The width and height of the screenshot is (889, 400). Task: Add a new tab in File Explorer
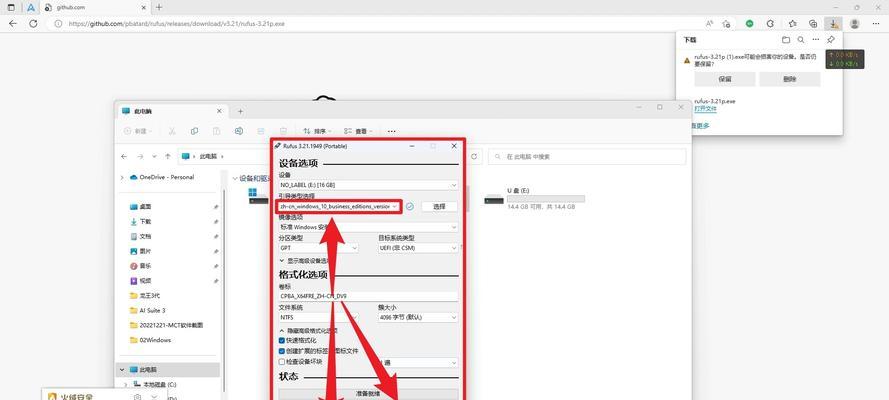[240, 112]
